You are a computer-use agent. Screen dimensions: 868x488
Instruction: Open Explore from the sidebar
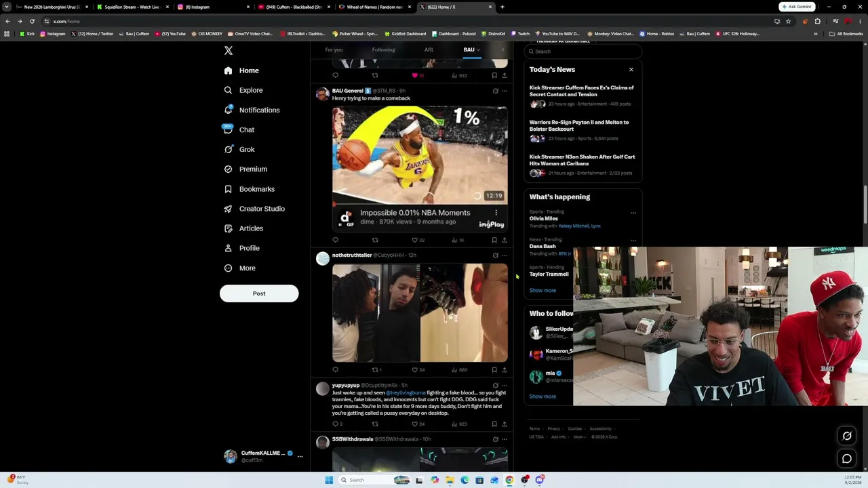244,90
